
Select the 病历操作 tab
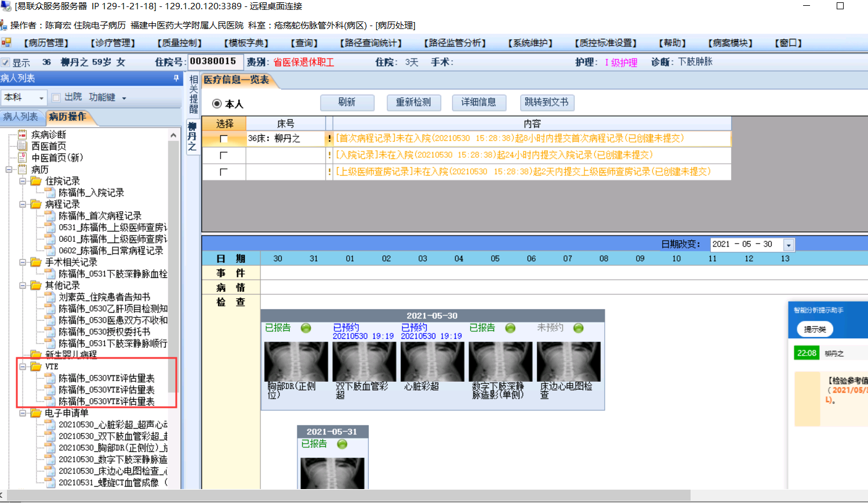point(67,117)
